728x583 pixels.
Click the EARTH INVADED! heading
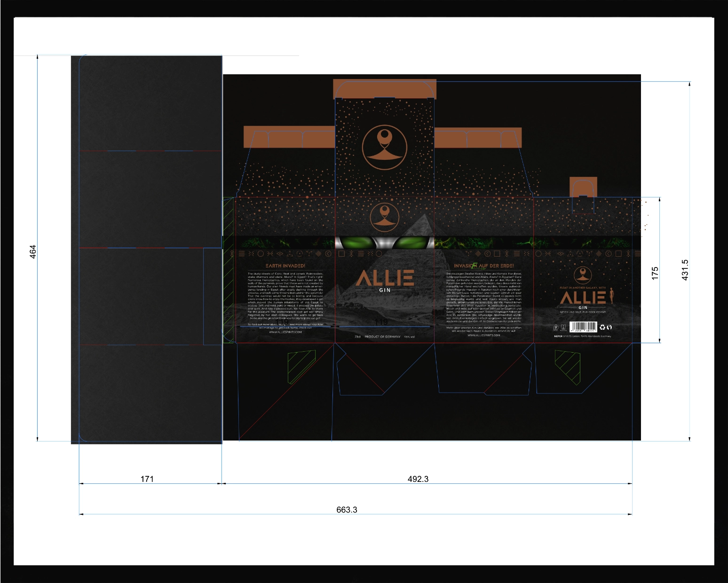pos(285,266)
